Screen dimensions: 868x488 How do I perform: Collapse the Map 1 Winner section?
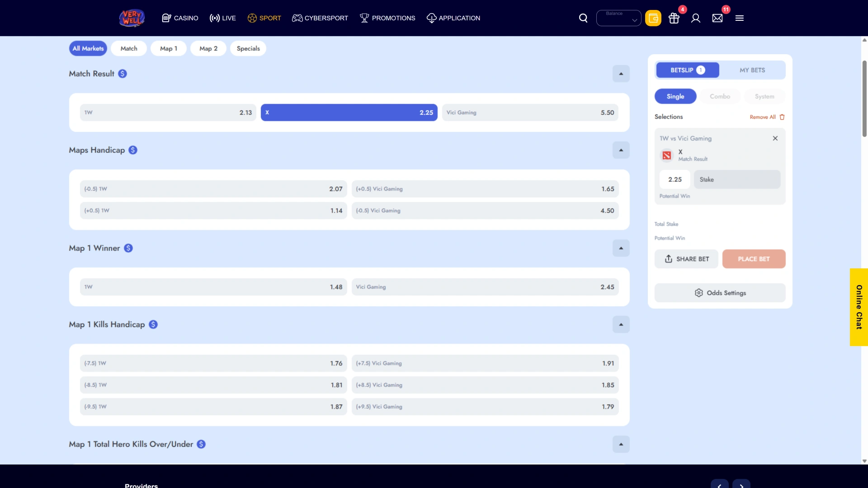(621, 248)
